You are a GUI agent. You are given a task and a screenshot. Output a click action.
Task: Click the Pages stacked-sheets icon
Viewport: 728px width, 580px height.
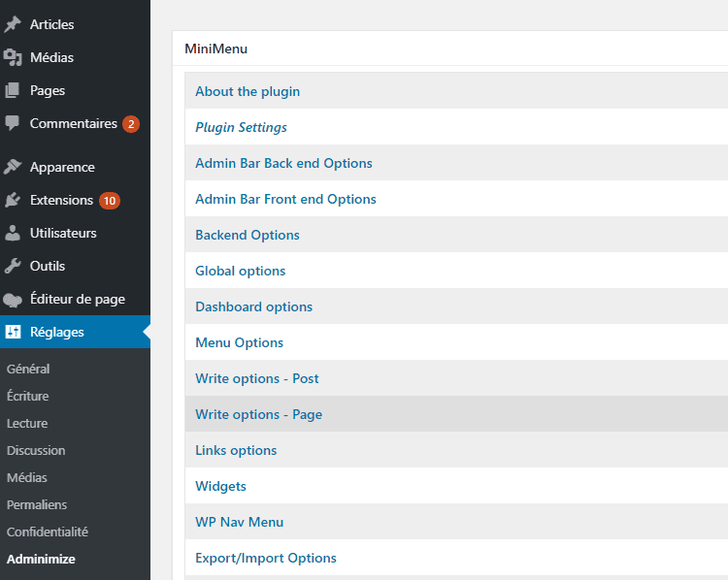13,90
